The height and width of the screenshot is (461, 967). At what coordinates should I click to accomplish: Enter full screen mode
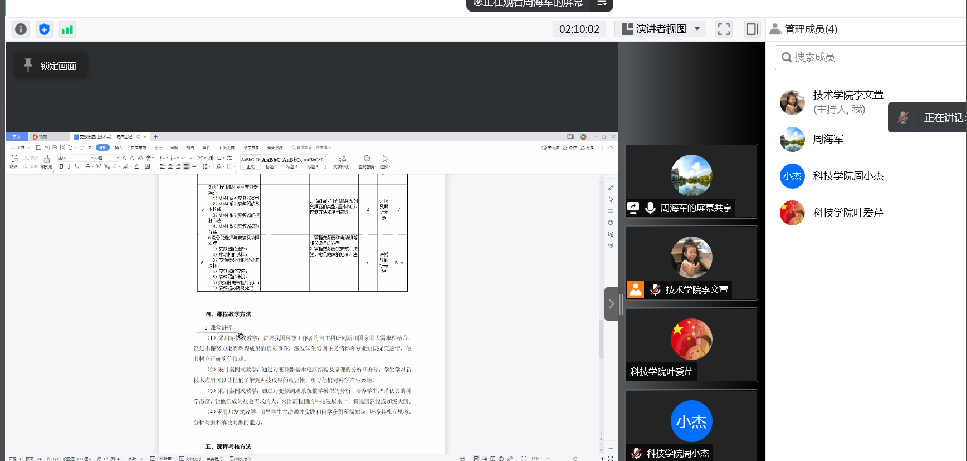tap(725, 29)
